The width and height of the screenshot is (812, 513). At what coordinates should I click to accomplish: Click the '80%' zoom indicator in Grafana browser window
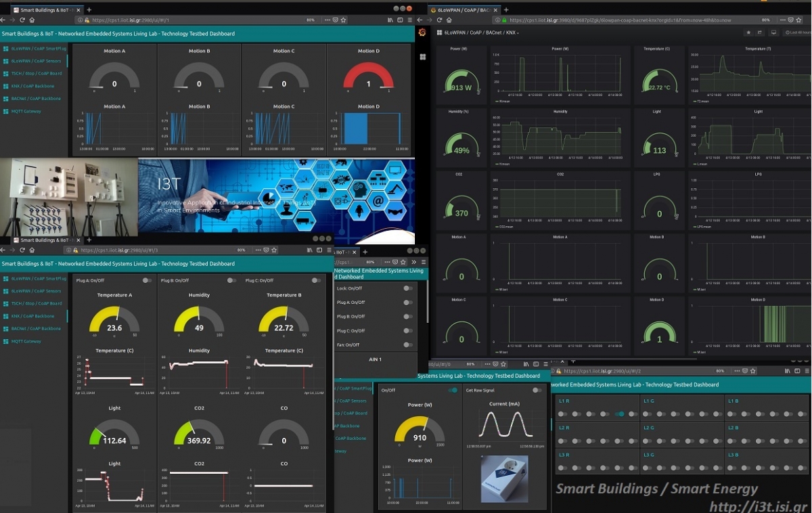pyautogui.click(x=766, y=20)
